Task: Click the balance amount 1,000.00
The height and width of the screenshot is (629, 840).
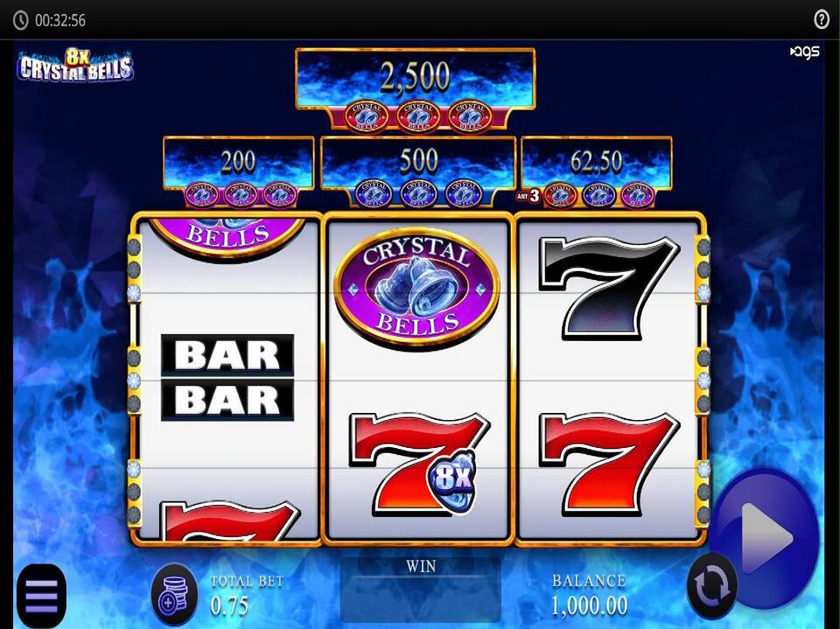Action: tap(589, 606)
